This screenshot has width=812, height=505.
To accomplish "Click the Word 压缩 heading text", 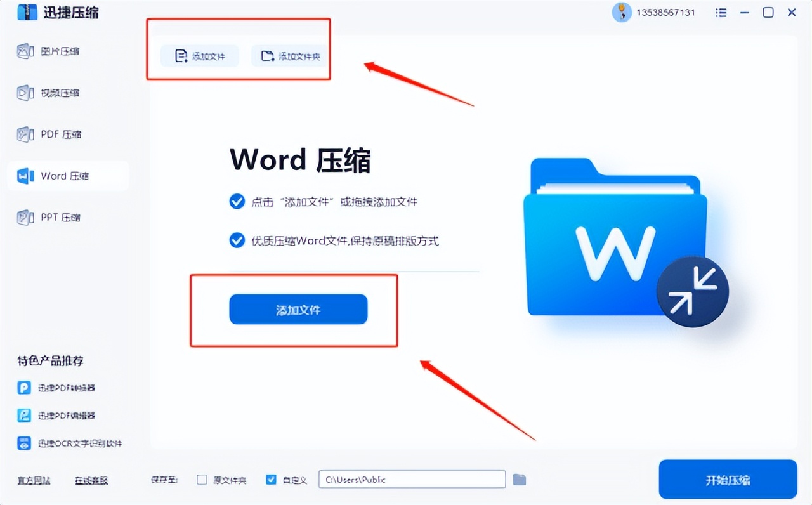I will pos(300,160).
